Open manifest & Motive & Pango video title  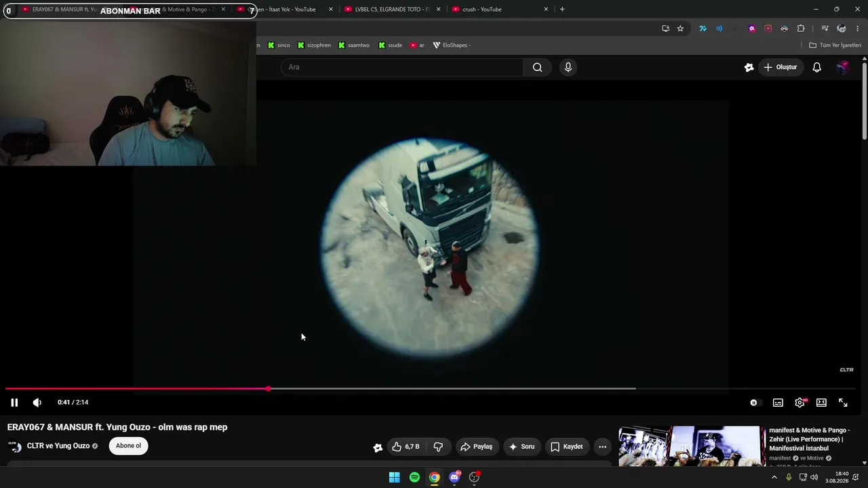tap(809, 439)
